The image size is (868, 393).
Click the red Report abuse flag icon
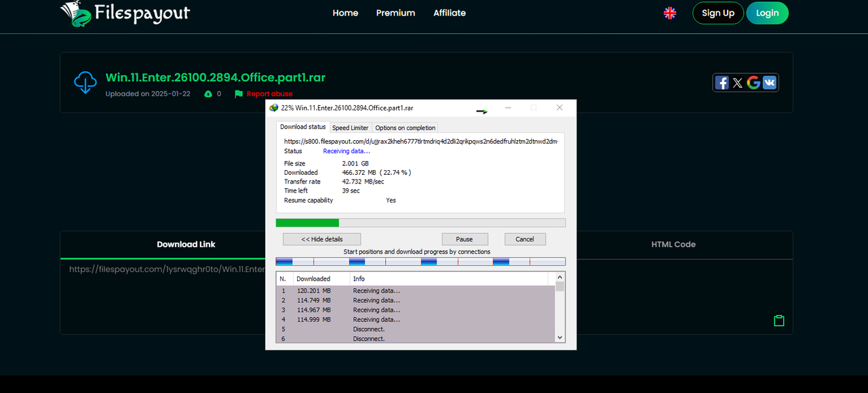(x=239, y=94)
